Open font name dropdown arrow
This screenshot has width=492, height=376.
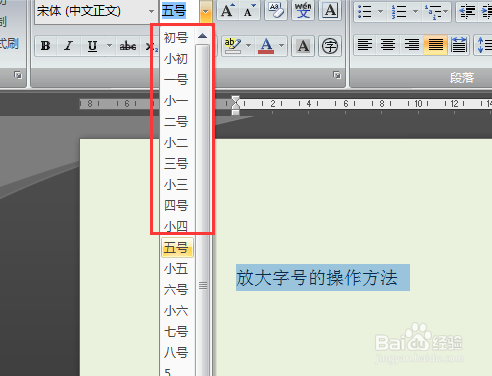[151, 11]
